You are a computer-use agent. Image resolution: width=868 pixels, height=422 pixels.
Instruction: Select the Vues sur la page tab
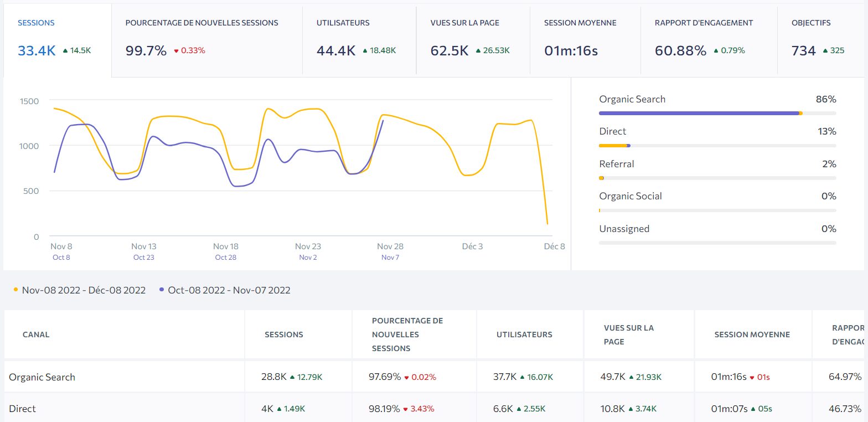point(473,40)
